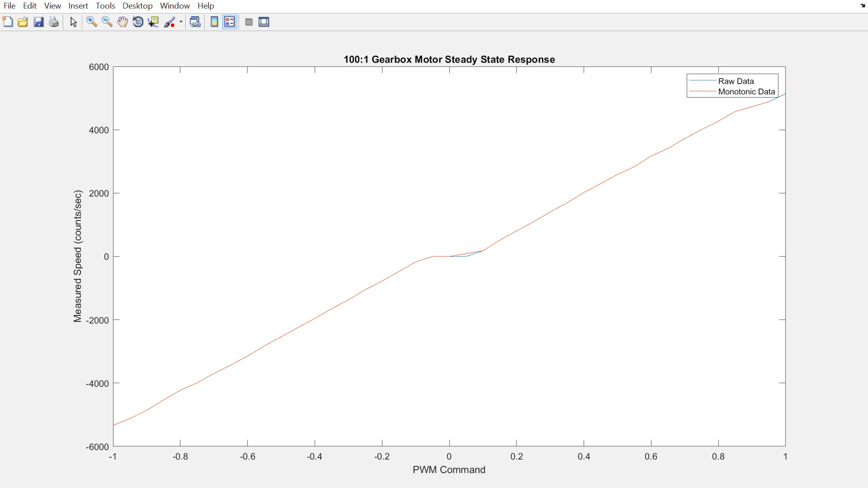Open the File menu
The height and width of the screenshot is (488, 868).
click(9, 6)
